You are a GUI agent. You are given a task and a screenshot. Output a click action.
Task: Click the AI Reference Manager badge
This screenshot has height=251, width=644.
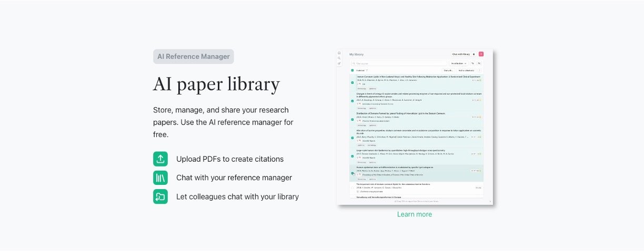point(194,57)
